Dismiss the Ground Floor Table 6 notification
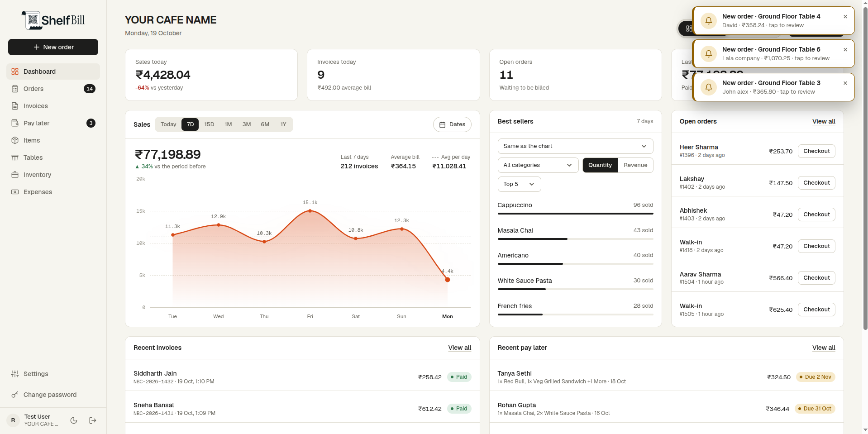Viewport: 868px width, 434px height. [x=845, y=50]
